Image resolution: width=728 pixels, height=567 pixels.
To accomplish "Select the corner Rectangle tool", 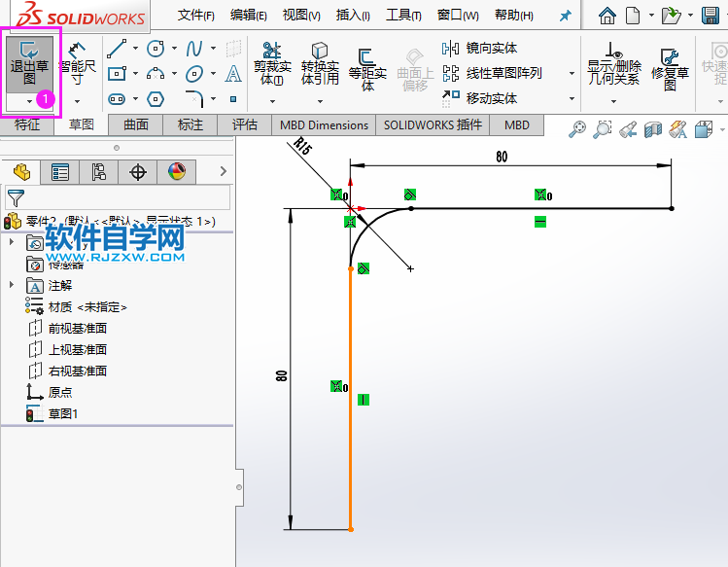I will (117, 74).
